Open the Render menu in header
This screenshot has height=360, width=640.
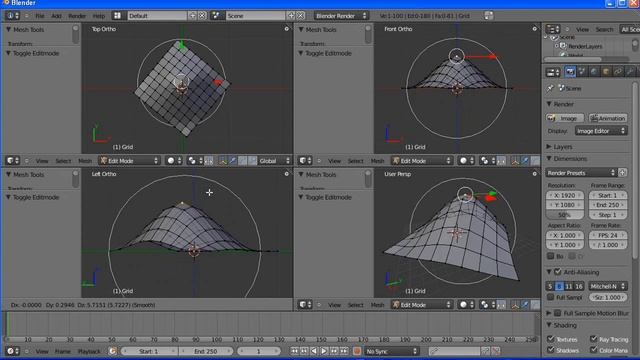click(x=77, y=16)
